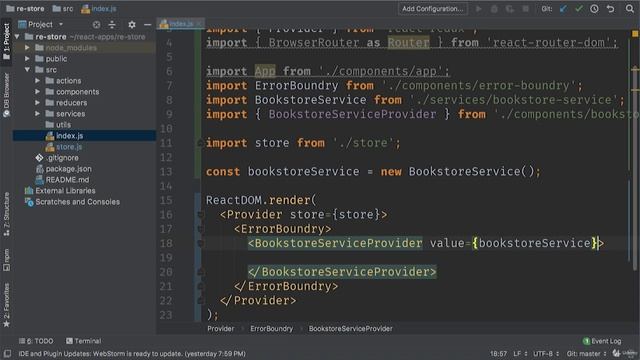Image resolution: width=640 pixels, height=360 pixels.
Task: Update project with Git blue arrow
Action: [563, 9]
